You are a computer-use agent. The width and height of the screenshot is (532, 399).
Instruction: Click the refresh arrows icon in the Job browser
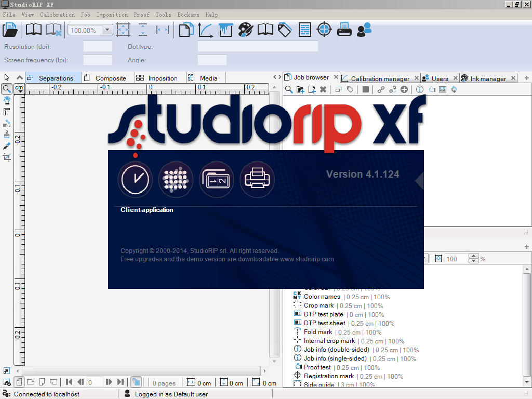(x=454, y=89)
